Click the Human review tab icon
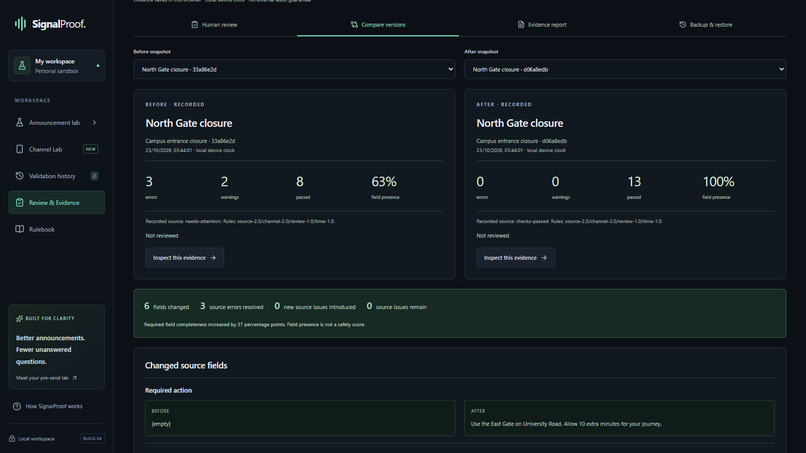Image resolution: width=806 pixels, height=453 pixels. [195, 25]
